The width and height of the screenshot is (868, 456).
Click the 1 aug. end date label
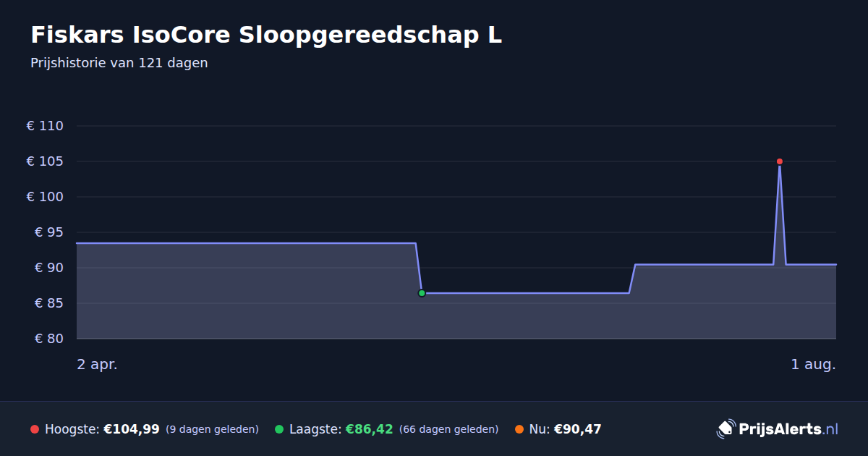(813, 365)
